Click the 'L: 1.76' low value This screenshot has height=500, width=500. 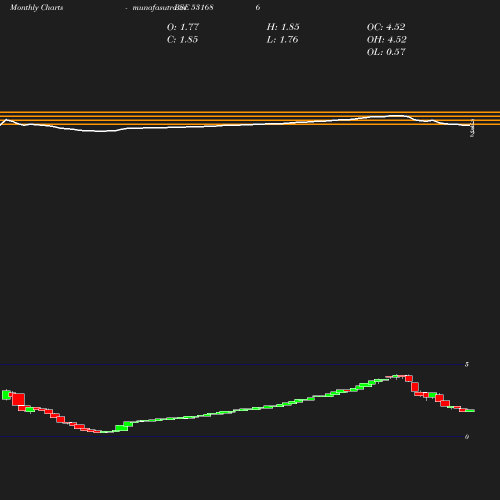pos(282,40)
